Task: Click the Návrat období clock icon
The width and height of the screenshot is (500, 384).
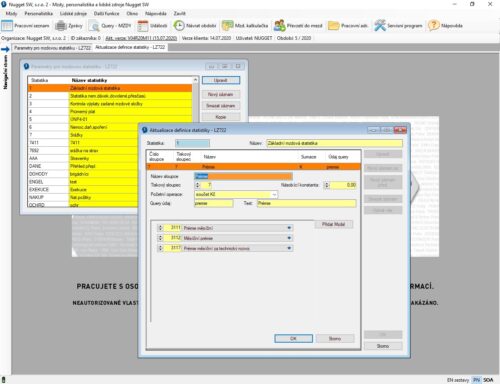Action: [179, 25]
